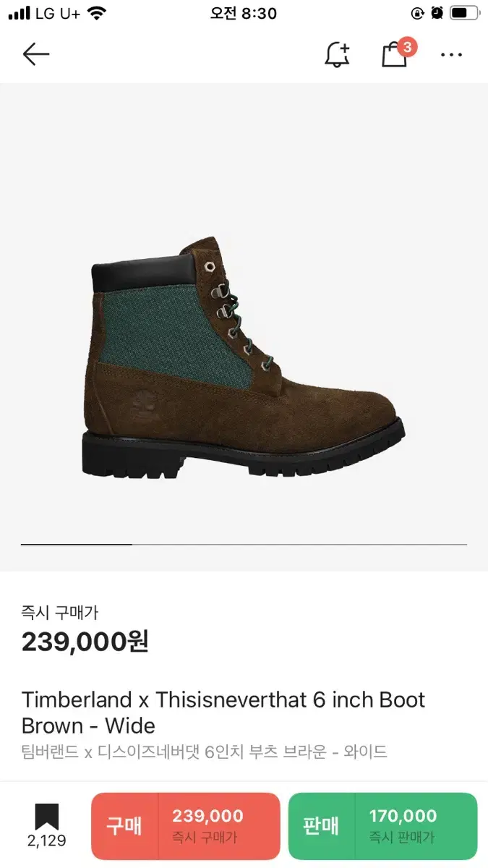This screenshot has width=488, height=868.
Task: Tap the red 구매 buy button
Action: pos(124,826)
